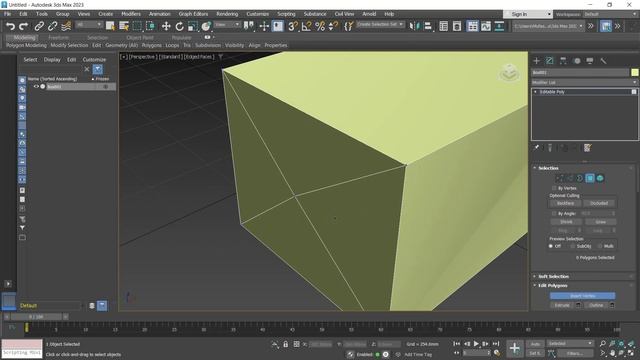Open the selection filter All dropdown

point(89,25)
